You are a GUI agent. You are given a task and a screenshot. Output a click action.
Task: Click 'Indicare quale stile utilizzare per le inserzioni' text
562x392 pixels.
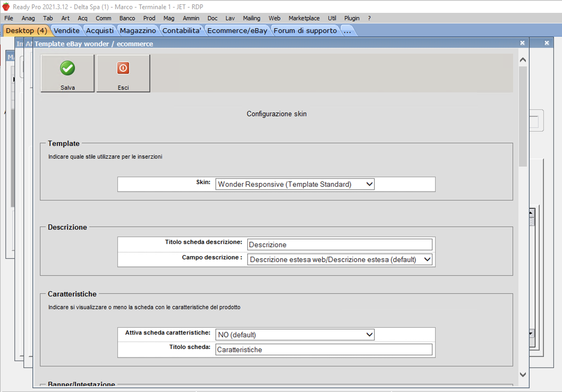coord(105,157)
